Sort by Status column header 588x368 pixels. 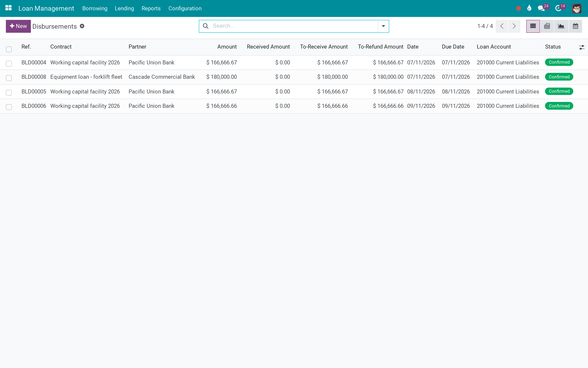point(553,47)
